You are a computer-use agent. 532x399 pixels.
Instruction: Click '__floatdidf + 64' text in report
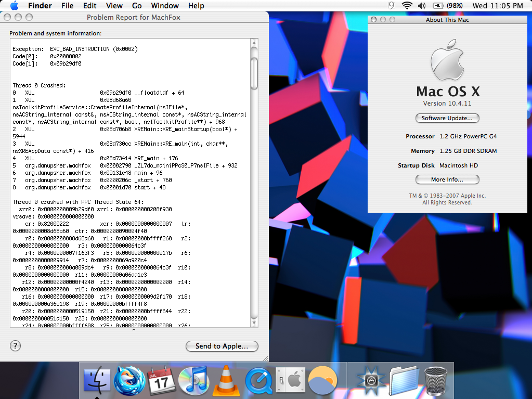159,93
